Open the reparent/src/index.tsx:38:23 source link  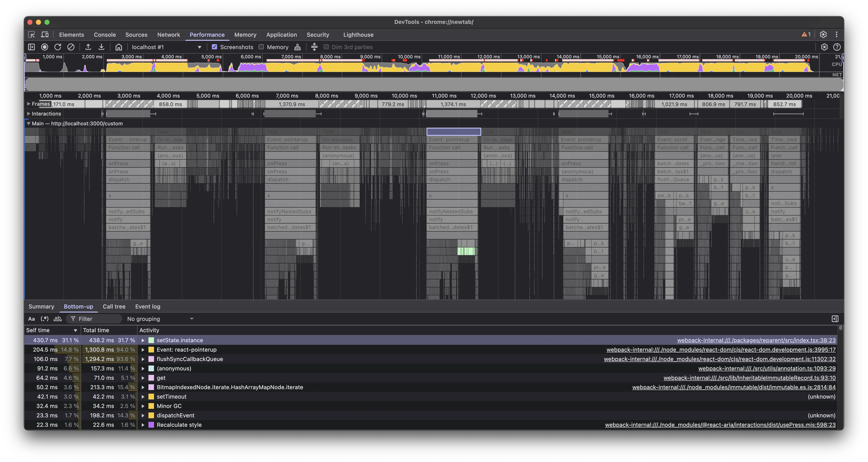coord(756,341)
